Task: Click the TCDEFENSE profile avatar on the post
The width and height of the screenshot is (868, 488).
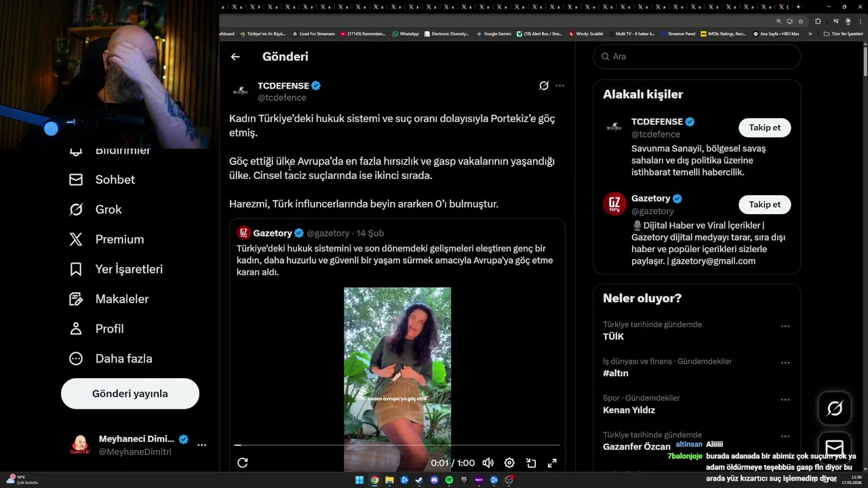Action: click(241, 91)
